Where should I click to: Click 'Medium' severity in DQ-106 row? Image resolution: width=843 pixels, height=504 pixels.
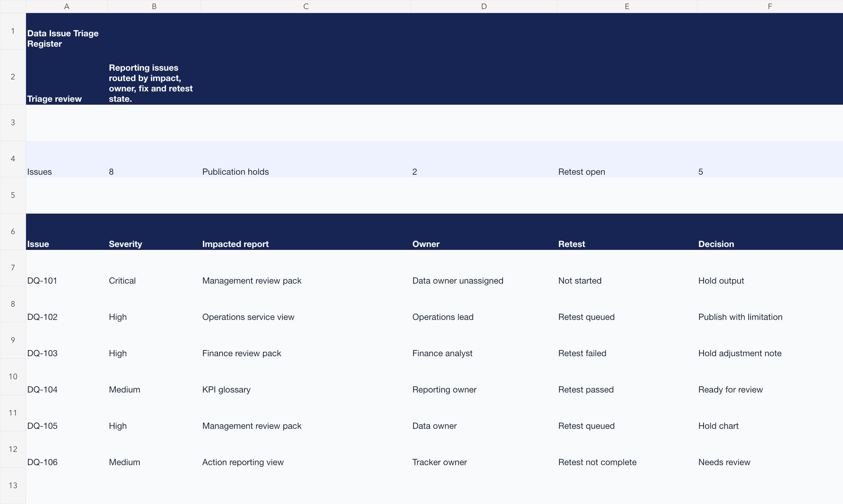point(154,450)
